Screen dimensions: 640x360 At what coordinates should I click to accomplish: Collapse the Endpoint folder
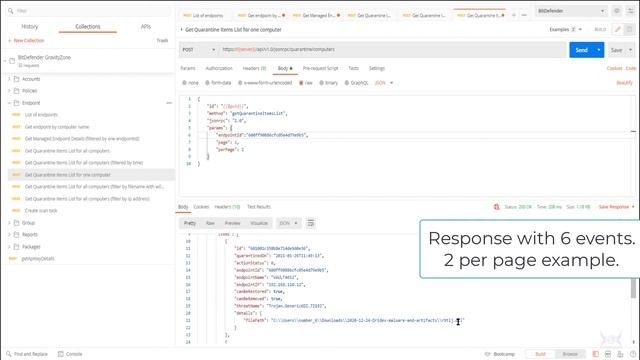click(x=9, y=103)
